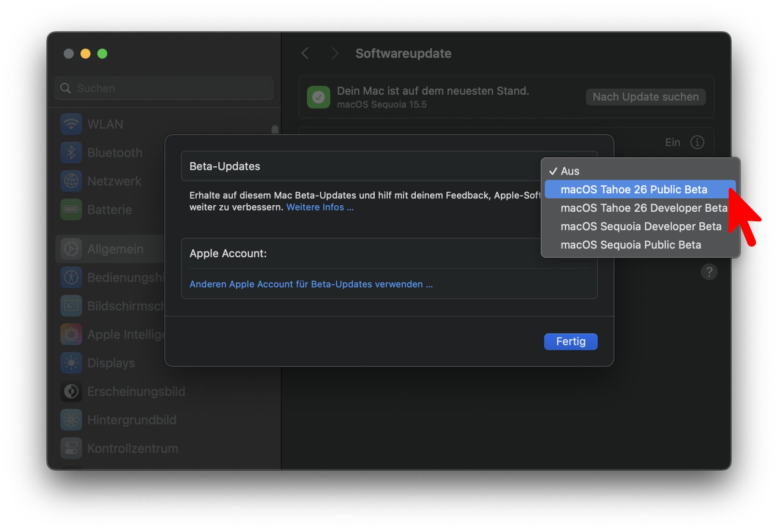778x532 pixels.
Task: Pick macOS Sequoia Developer Beta option
Action: 641,226
